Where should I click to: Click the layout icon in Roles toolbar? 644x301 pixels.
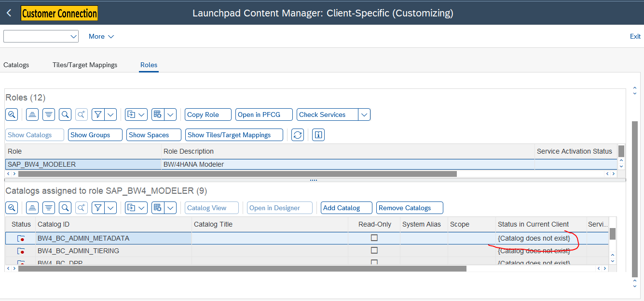point(158,115)
